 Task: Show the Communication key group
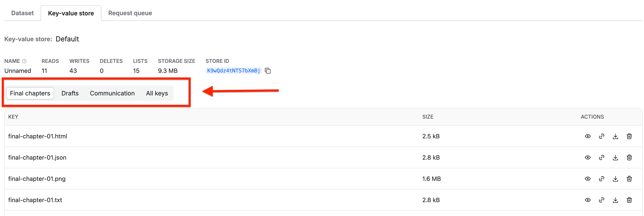coord(112,93)
